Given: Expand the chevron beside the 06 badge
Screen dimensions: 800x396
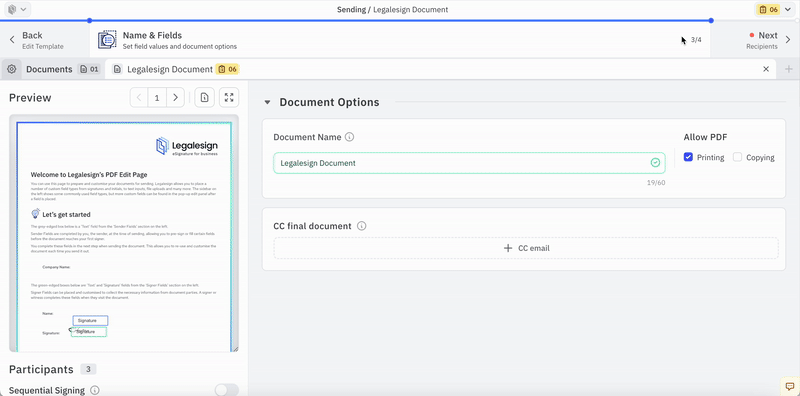Looking at the screenshot, I should tap(788, 9).
